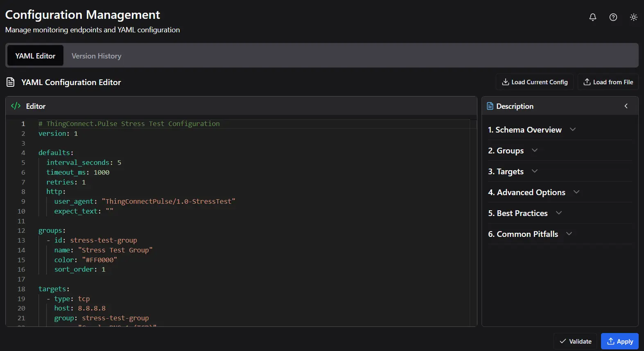Click the Description panel document icon

(x=490, y=106)
